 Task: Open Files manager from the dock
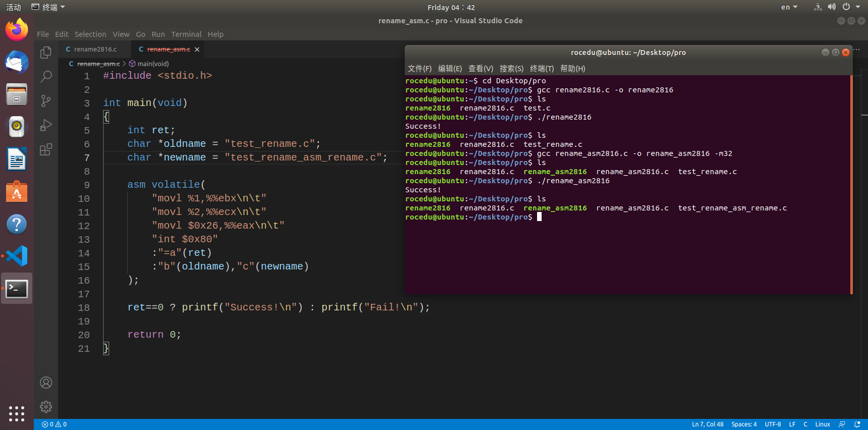pos(17,94)
